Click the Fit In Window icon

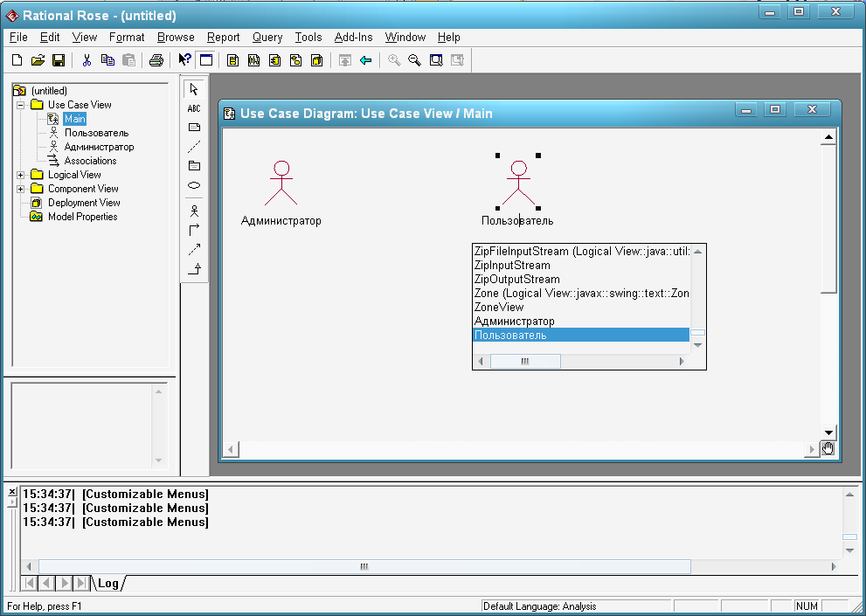click(x=436, y=60)
